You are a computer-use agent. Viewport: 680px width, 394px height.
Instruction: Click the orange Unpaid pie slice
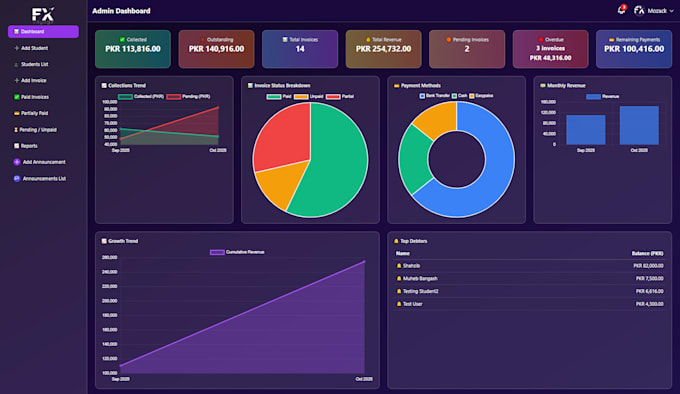click(282, 186)
